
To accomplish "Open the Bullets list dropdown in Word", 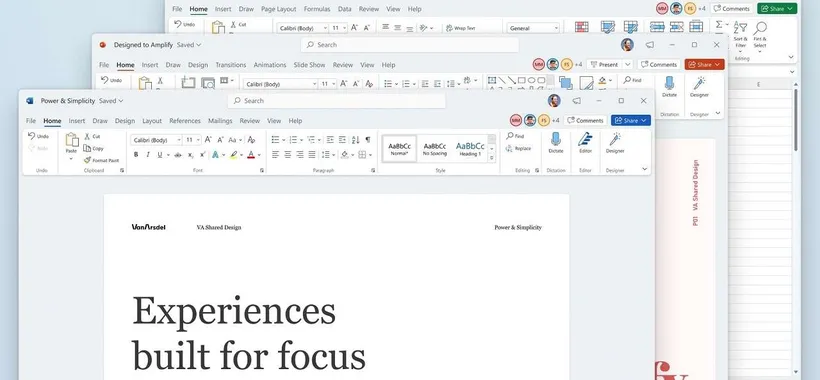I will tap(283, 140).
